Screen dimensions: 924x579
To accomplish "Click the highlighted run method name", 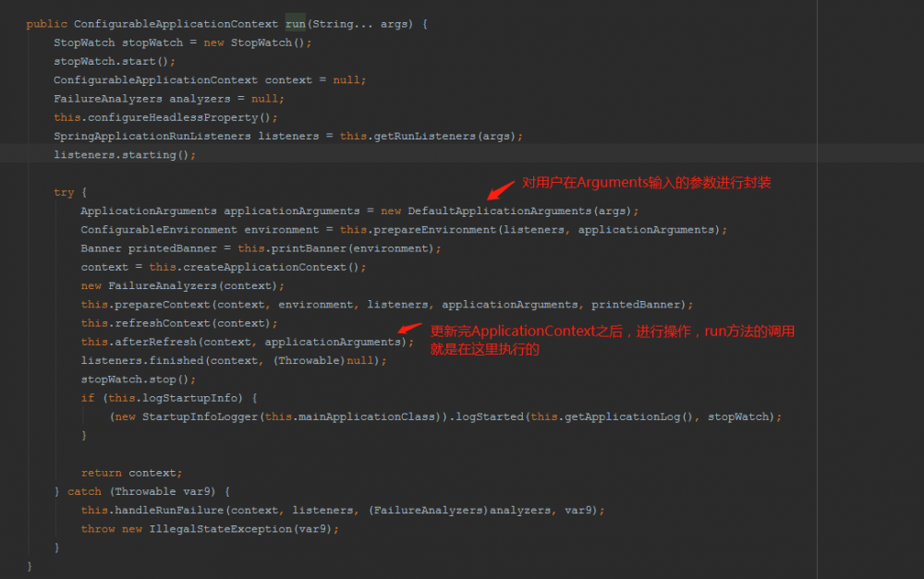I will 295,23.
